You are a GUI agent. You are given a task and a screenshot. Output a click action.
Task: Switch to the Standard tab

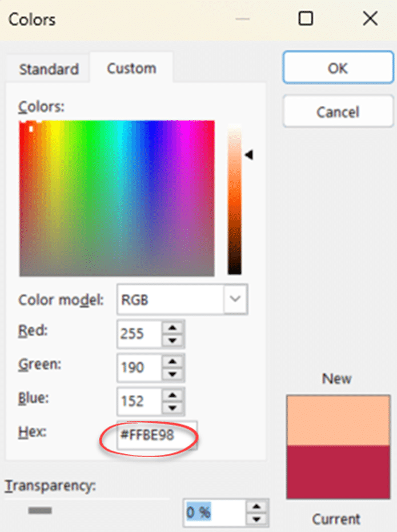[49, 70]
